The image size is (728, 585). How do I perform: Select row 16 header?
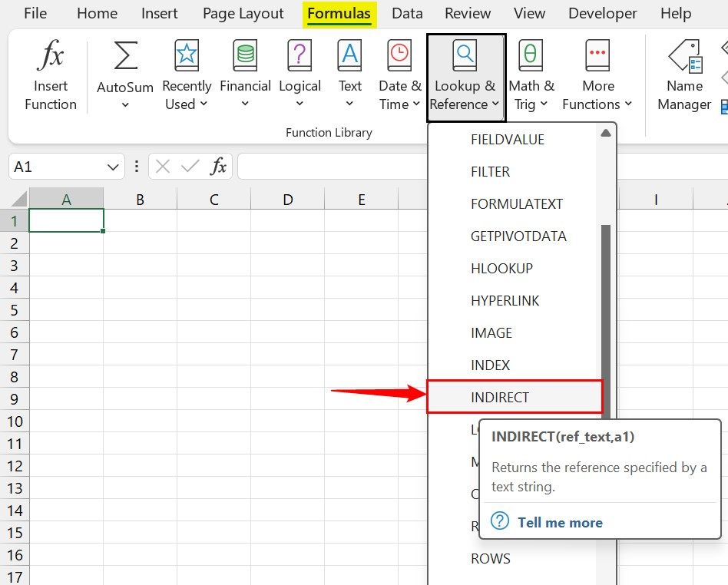tap(15, 555)
